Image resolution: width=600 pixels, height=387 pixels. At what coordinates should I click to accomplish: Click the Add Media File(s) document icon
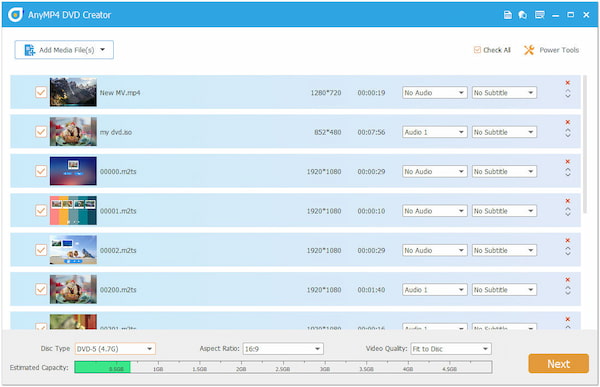[29, 50]
